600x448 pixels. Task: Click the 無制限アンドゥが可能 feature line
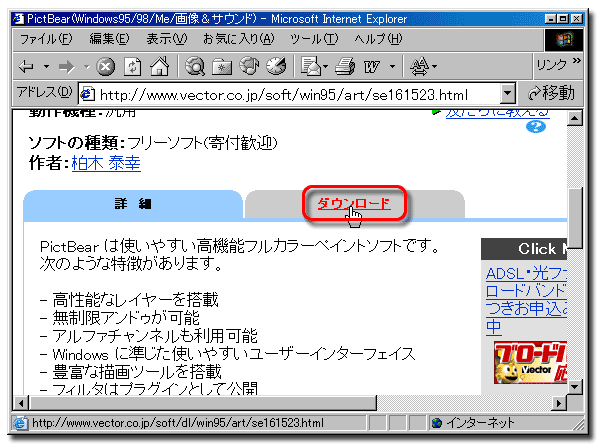[119, 318]
